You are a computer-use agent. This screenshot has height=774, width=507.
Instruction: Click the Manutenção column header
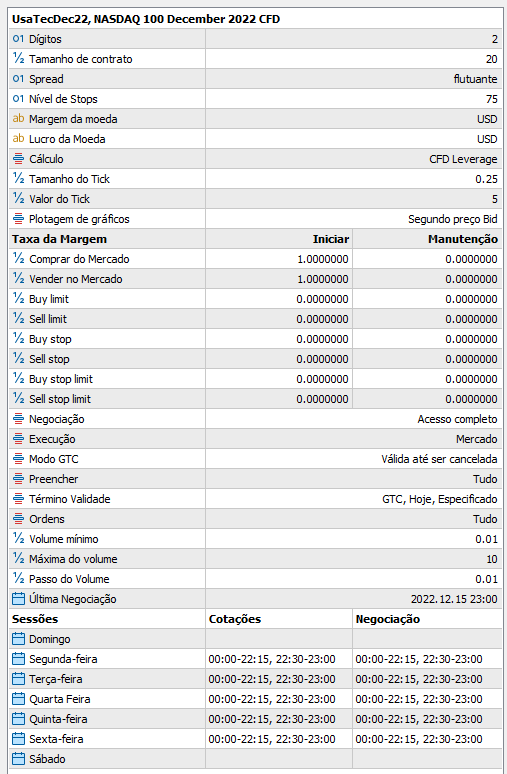click(463, 239)
